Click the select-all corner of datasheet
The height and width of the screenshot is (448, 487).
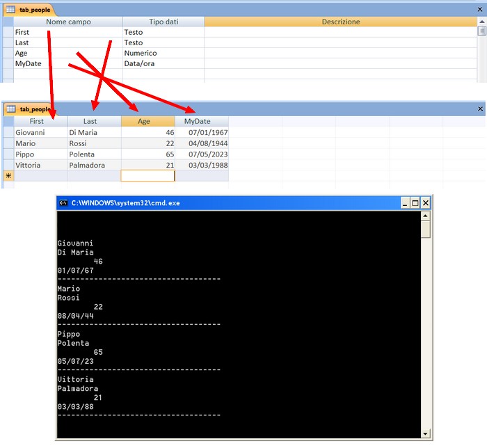[x=8, y=121]
